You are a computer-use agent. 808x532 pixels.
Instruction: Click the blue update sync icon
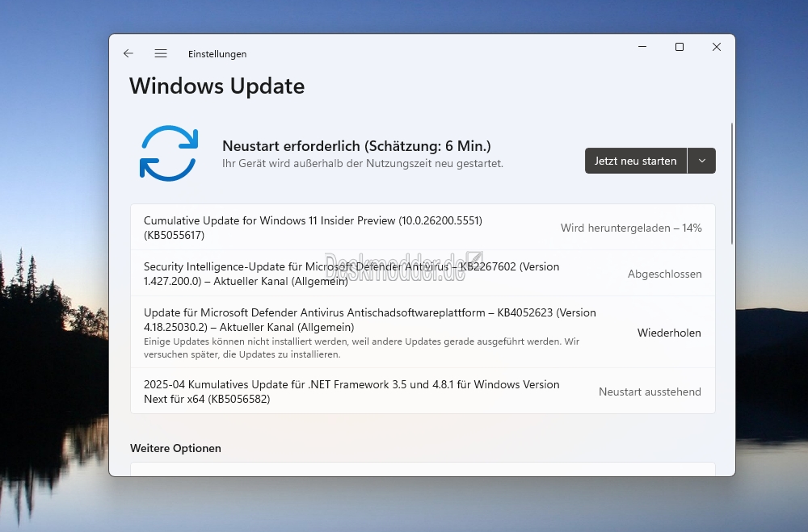coord(169,153)
